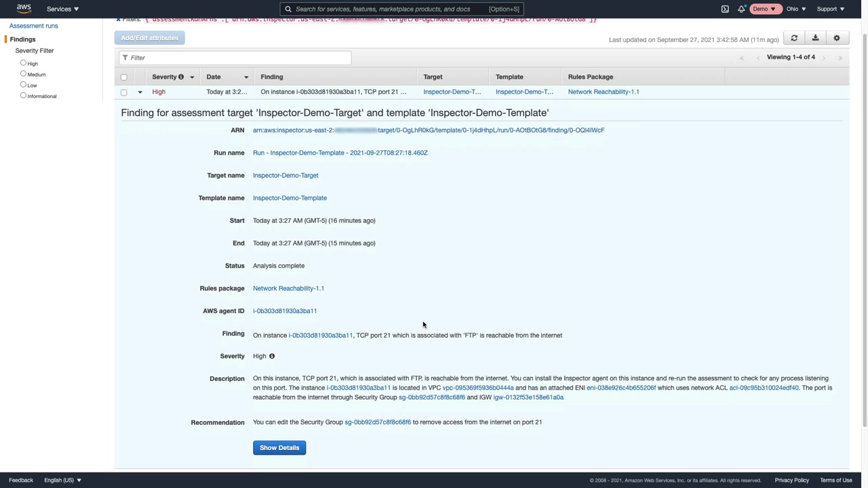The height and width of the screenshot is (488, 868).
Task: Select the High severity filter radio
Action: point(23,63)
